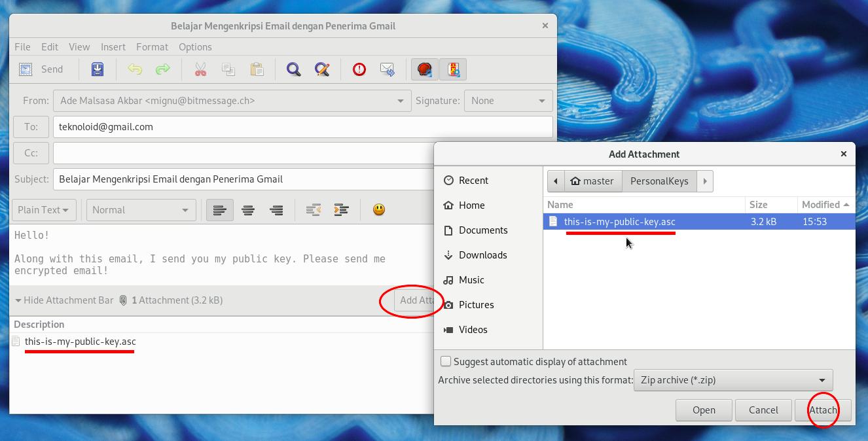Image resolution: width=868 pixels, height=441 pixels.
Task: Sort files by Modified column
Action: 826,205
